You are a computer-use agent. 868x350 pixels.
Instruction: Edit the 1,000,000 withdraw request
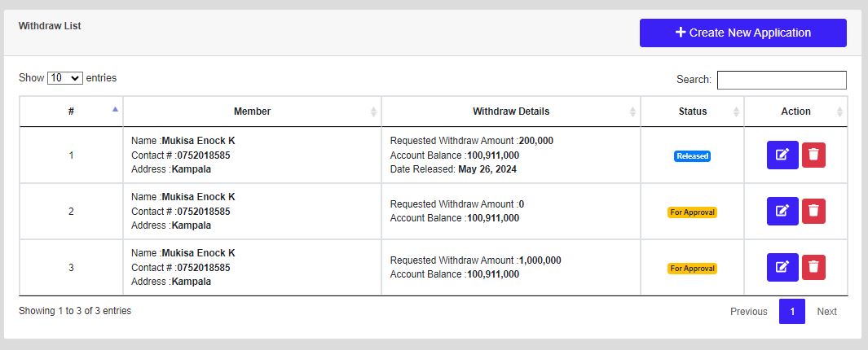click(782, 267)
